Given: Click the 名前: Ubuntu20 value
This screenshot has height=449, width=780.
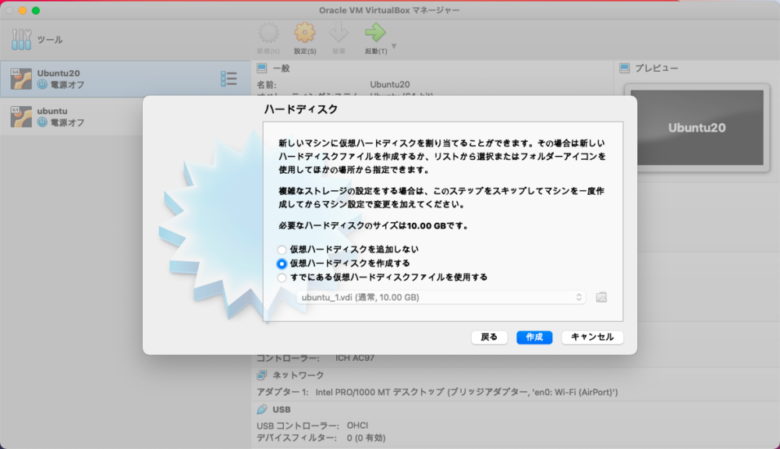Looking at the screenshot, I should (390, 85).
